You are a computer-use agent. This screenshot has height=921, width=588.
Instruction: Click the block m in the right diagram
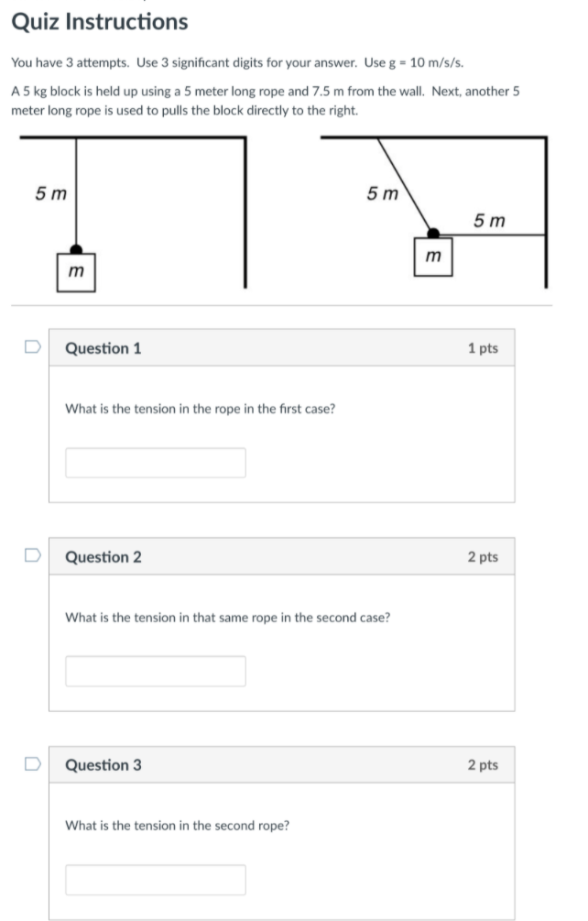pyautogui.click(x=433, y=256)
